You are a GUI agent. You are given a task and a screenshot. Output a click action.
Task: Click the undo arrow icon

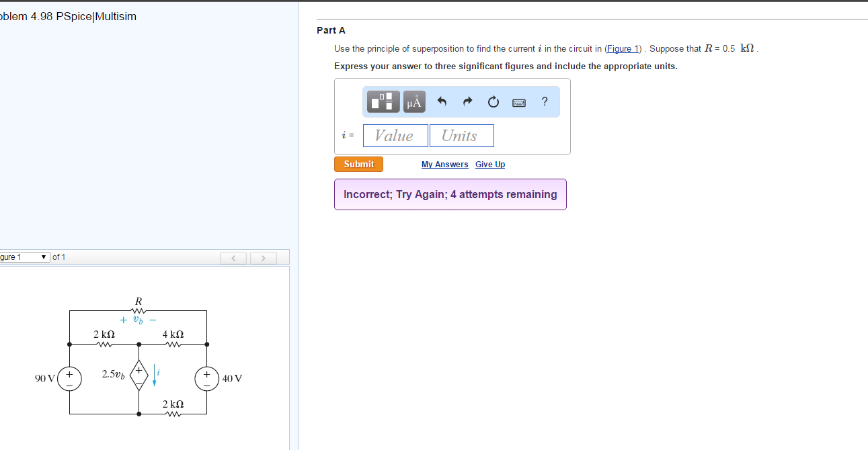point(442,102)
